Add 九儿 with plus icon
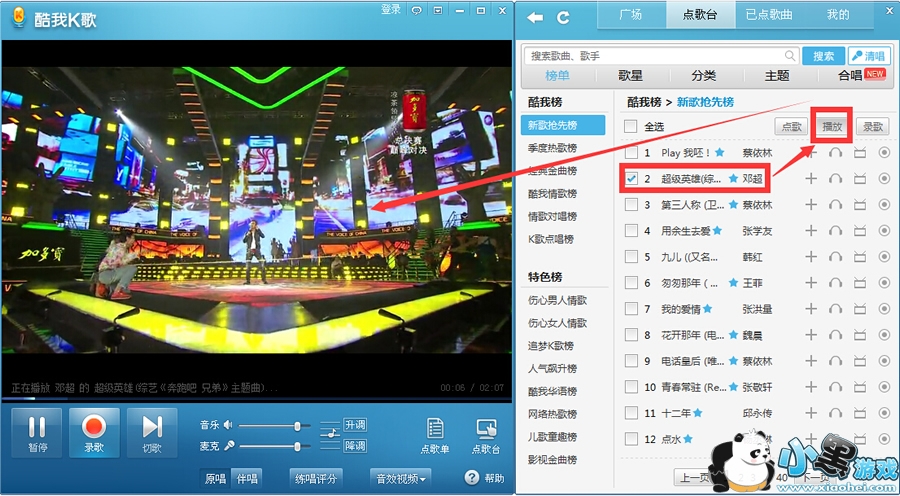This screenshot has width=900, height=496. [x=810, y=257]
